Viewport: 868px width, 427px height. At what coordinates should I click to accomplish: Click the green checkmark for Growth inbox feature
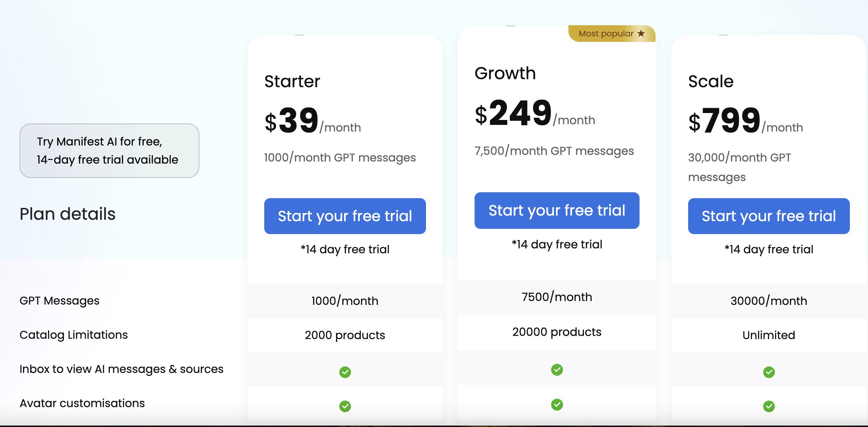pos(557,370)
